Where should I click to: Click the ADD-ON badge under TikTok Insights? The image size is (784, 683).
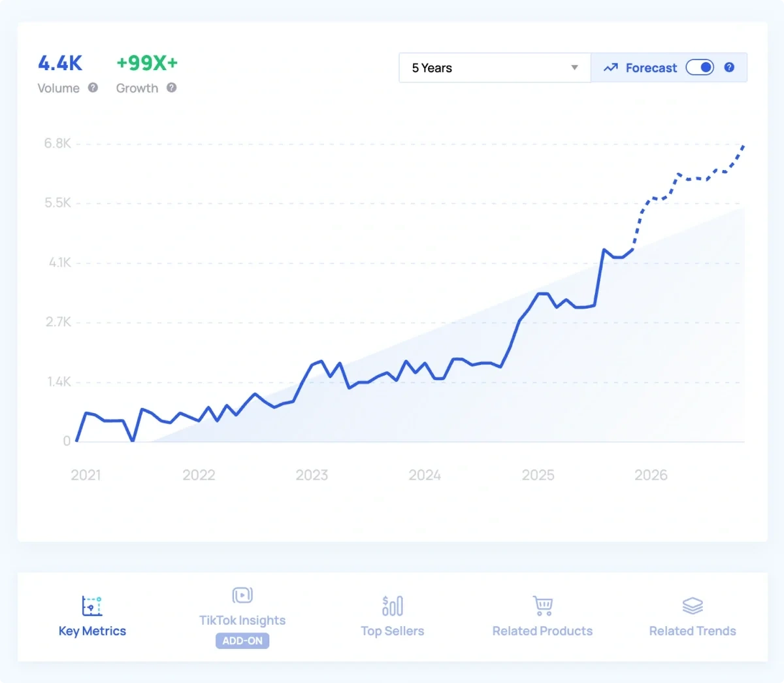click(242, 641)
